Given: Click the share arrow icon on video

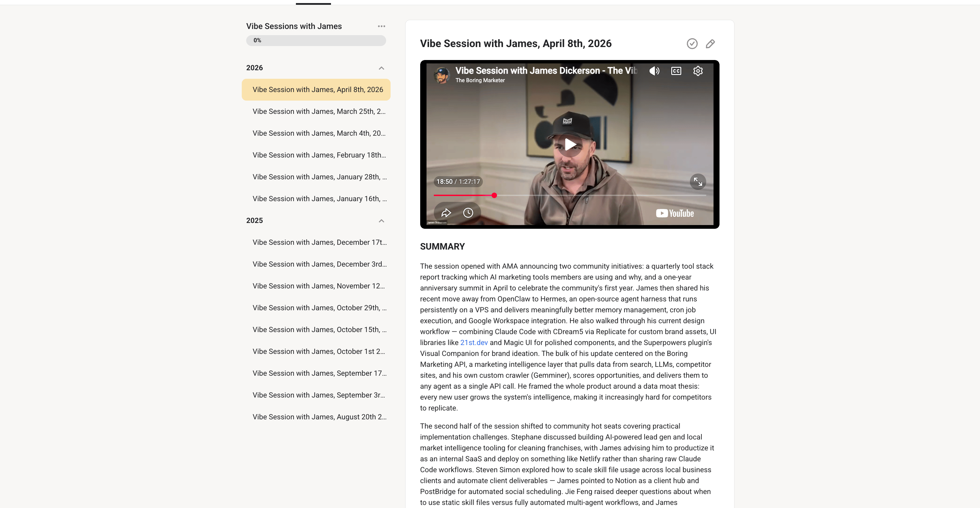Looking at the screenshot, I should pyautogui.click(x=446, y=212).
